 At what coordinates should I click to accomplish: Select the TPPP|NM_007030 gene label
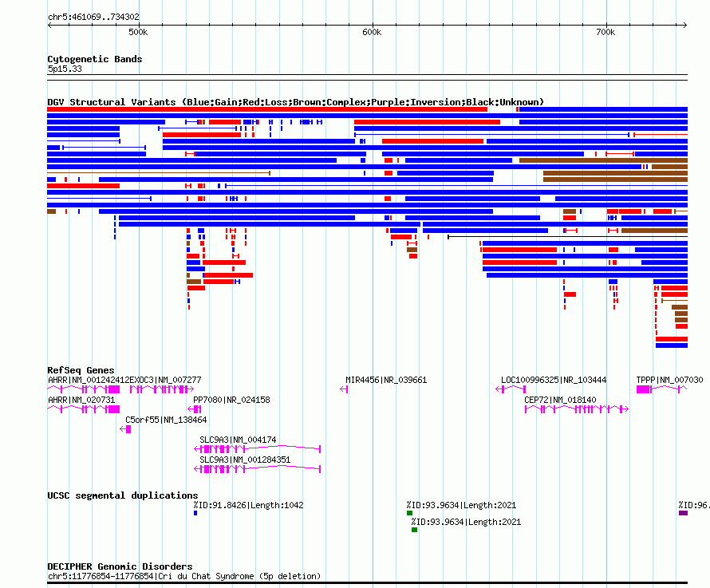point(669,380)
